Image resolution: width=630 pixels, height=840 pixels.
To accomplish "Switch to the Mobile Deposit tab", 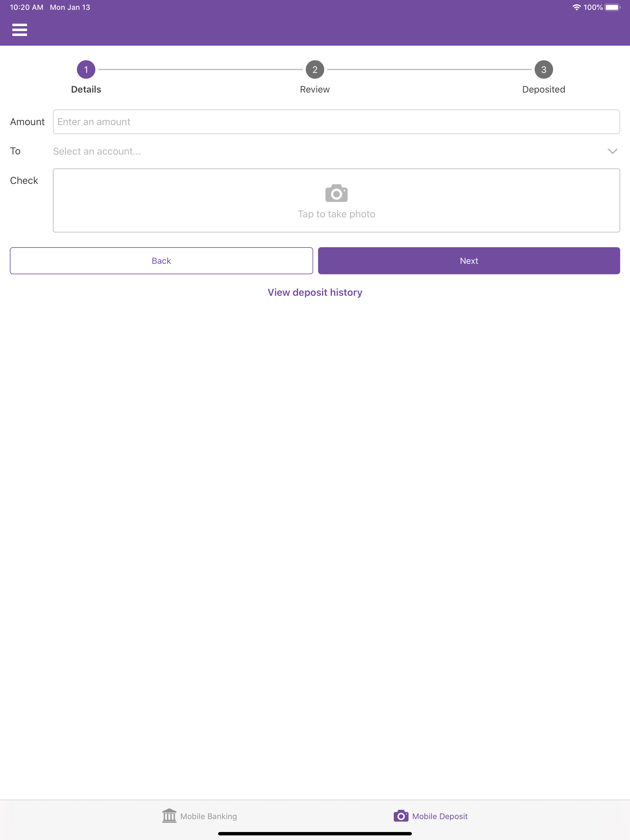I will [431, 816].
